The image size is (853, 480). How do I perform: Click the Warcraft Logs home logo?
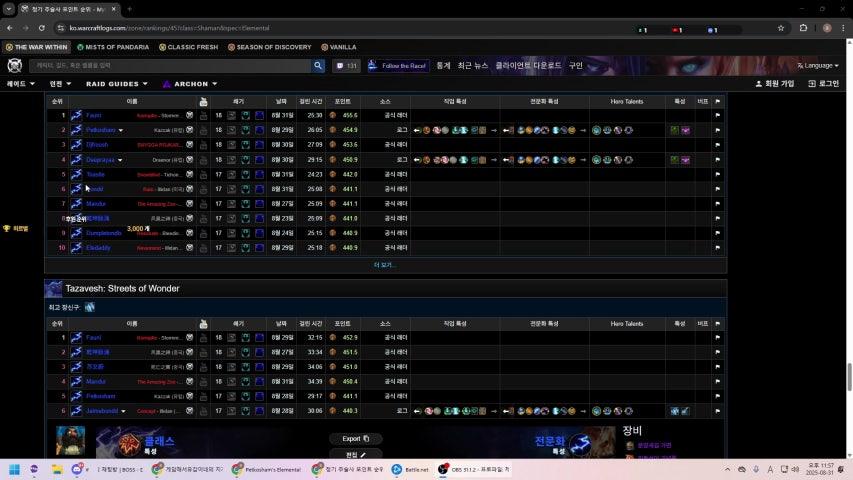pyautogui.click(x=15, y=65)
